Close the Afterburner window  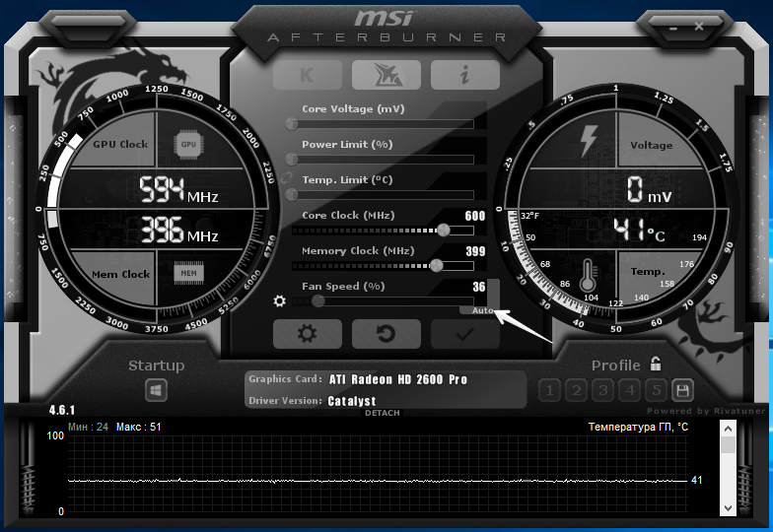point(698,26)
